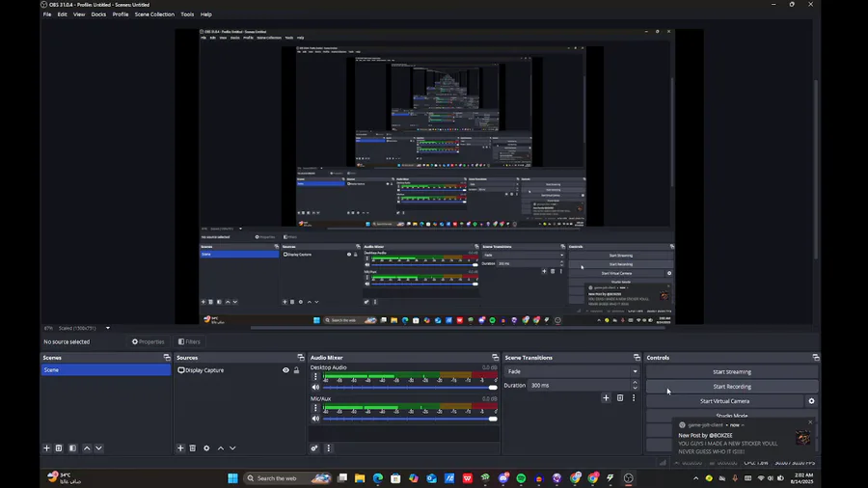This screenshot has height=488, width=868.
Task: Open advanced audio properties gears icon
Action: [314, 448]
